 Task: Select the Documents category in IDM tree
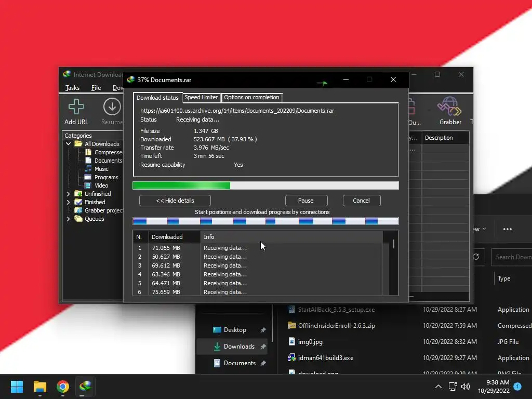point(108,161)
